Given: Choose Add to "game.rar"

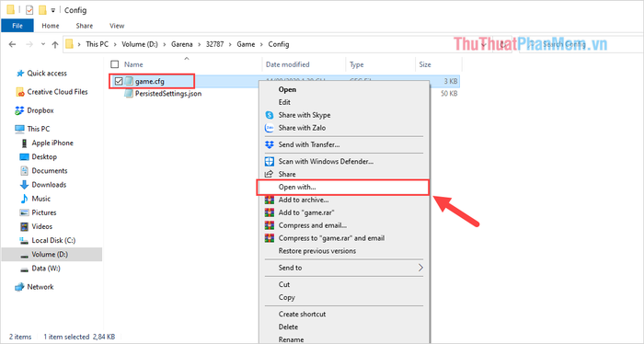Looking at the screenshot, I should coord(306,212).
